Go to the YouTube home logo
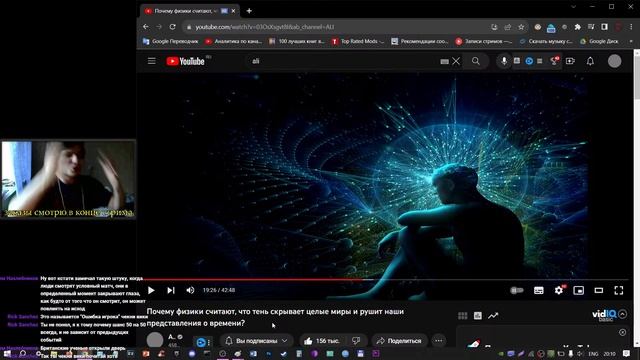The height and width of the screenshot is (360, 640). (x=185, y=61)
